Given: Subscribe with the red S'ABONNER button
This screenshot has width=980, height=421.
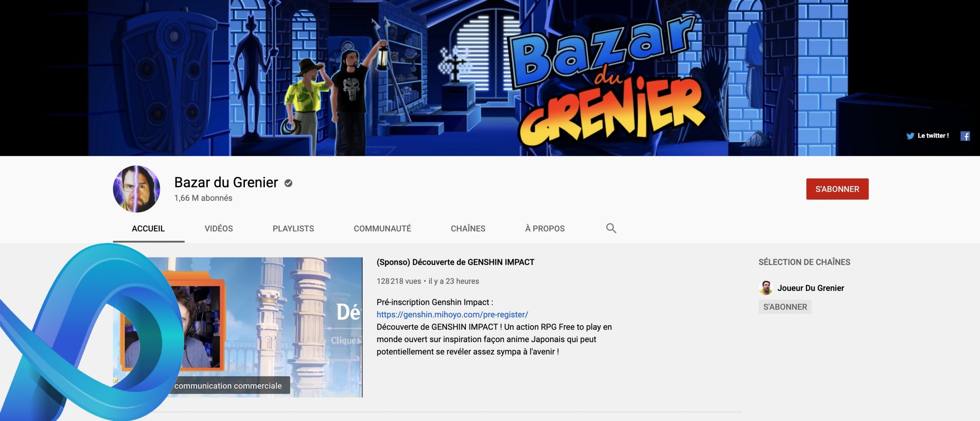Looking at the screenshot, I should [837, 189].
